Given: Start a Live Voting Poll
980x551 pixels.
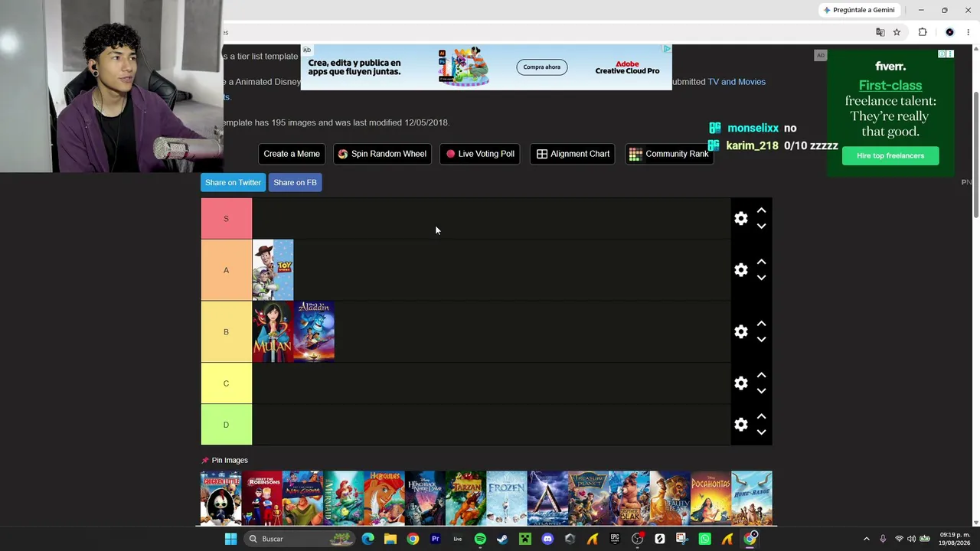Looking at the screenshot, I should pos(480,154).
